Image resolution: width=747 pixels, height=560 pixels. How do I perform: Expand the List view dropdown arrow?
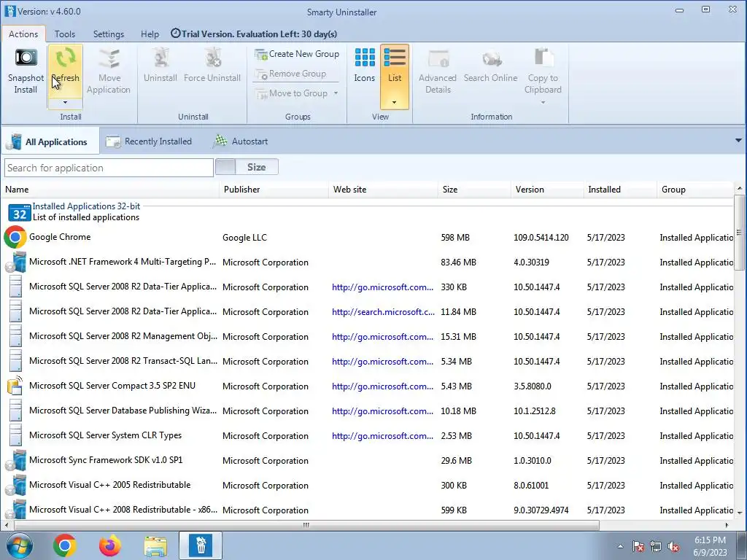click(395, 102)
